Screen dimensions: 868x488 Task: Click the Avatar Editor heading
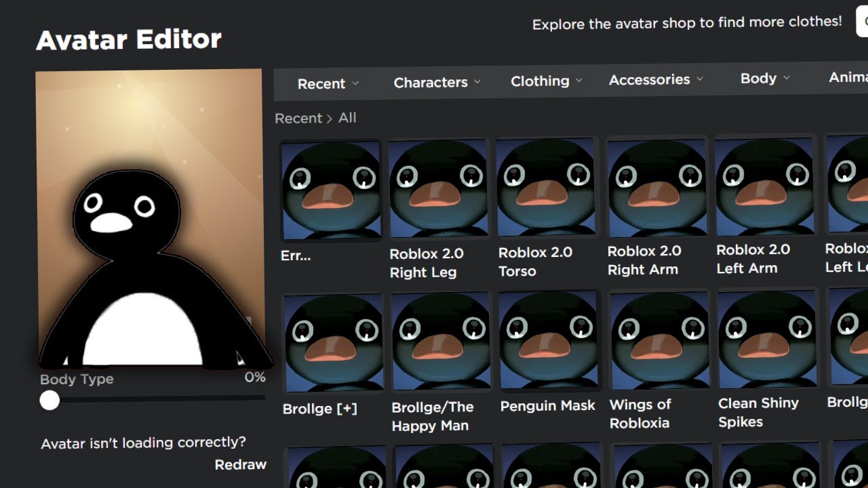(x=129, y=40)
